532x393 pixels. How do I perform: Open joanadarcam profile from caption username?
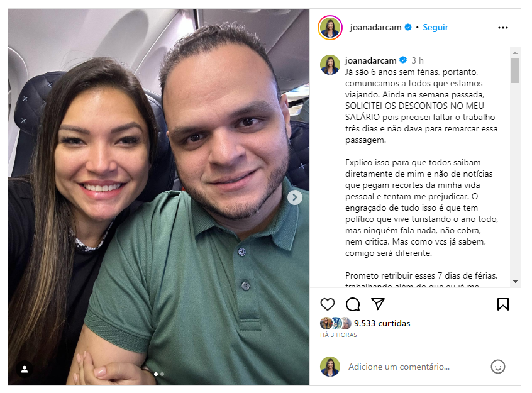click(370, 60)
